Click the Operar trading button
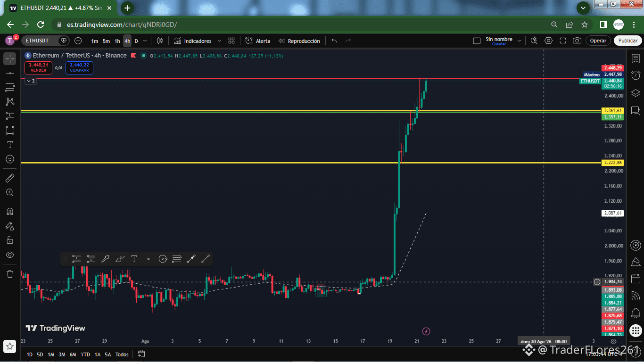644x362 pixels. (598, 41)
